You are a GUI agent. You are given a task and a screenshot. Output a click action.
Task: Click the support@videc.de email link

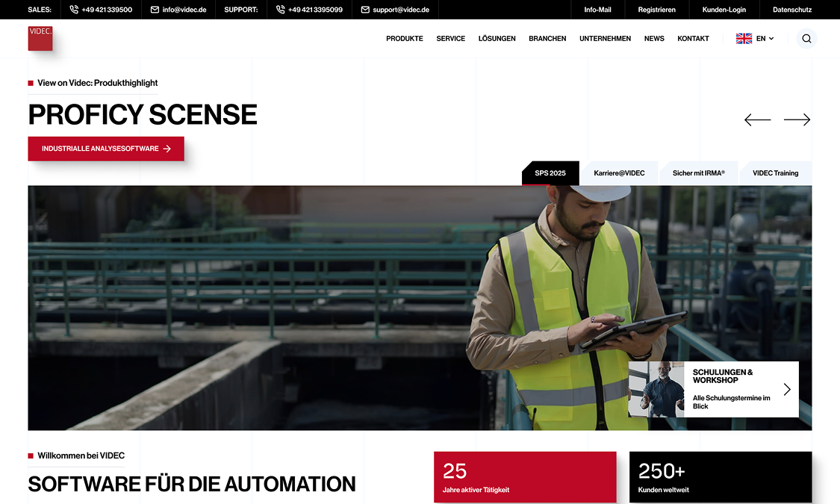click(395, 10)
